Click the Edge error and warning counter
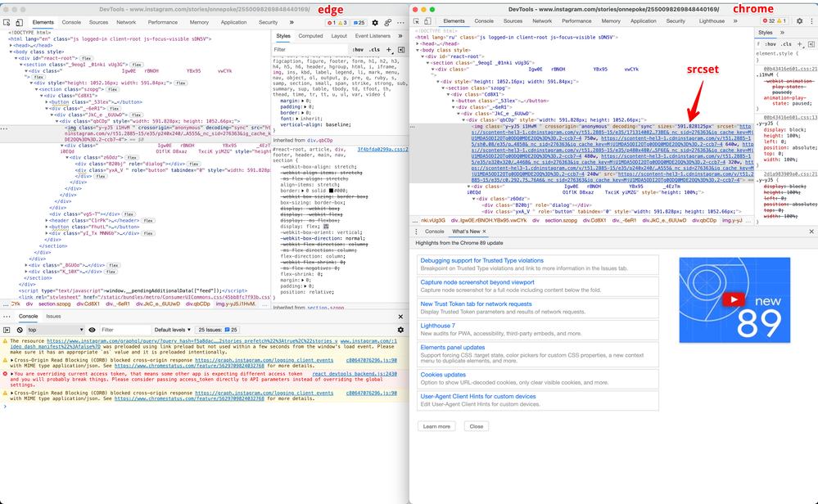This screenshot has height=504, width=818. click(x=337, y=22)
